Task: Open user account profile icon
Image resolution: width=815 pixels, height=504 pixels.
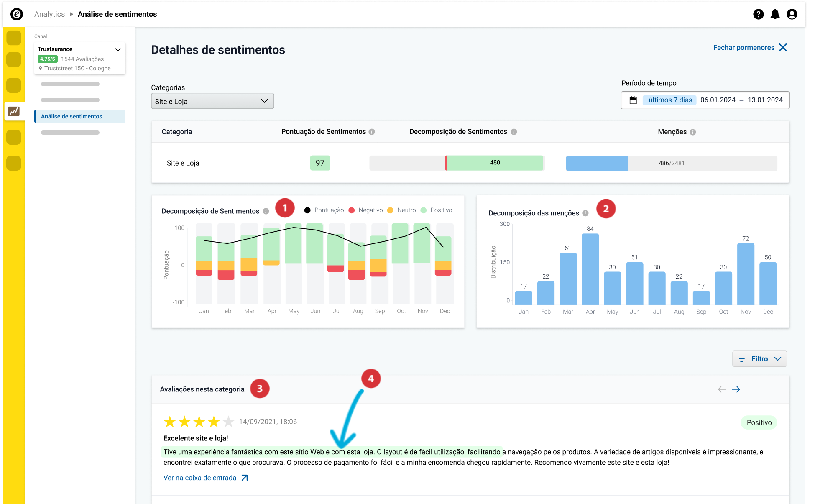Action: click(x=792, y=14)
